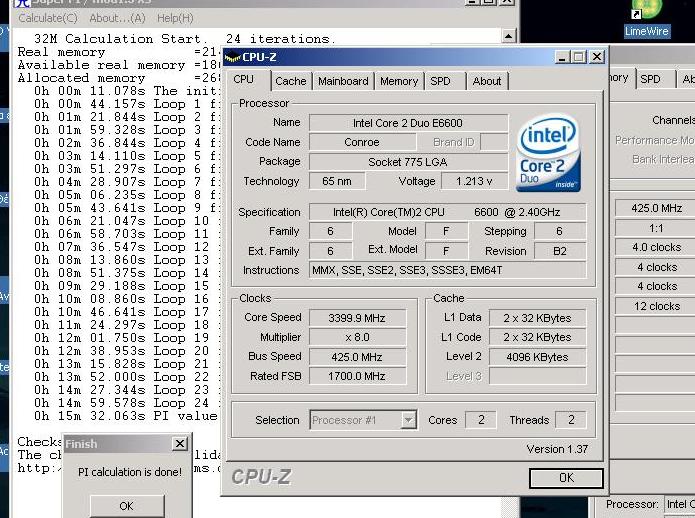This screenshot has height=518, width=695.
Task: Click the Code Name field Conroe
Action: (362, 142)
